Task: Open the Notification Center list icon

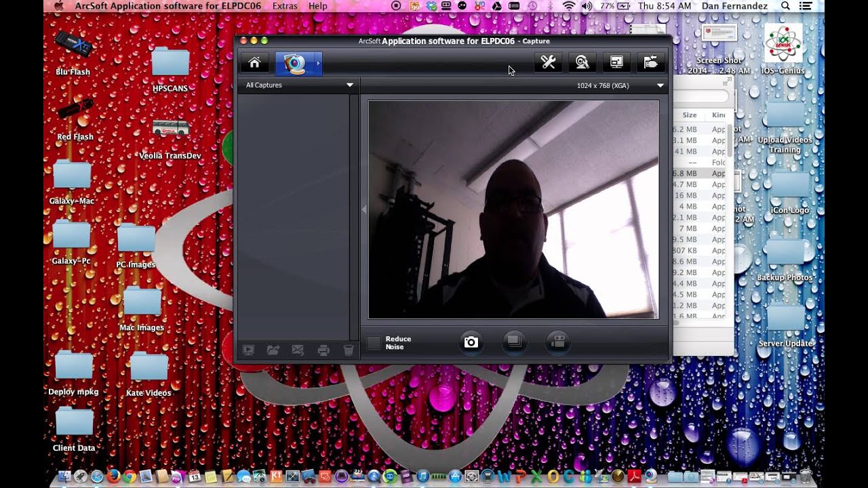Action: click(x=806, y=6)
